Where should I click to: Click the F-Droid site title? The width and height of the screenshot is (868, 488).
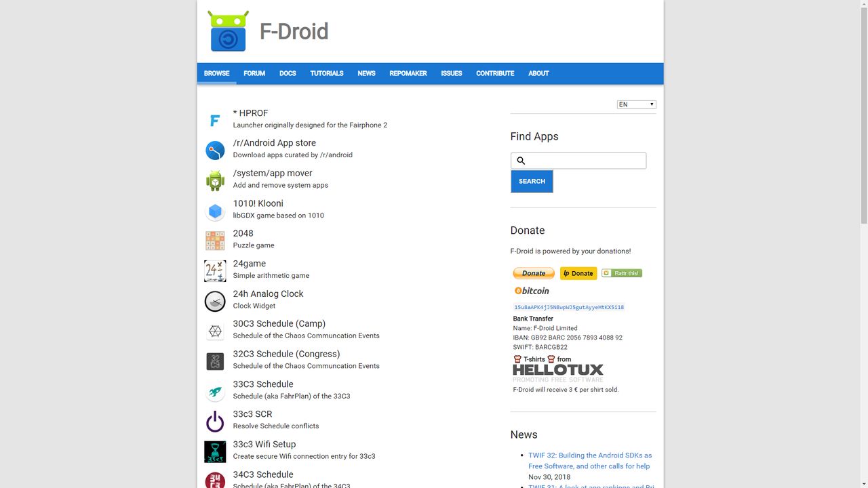[x=294, y=31]
